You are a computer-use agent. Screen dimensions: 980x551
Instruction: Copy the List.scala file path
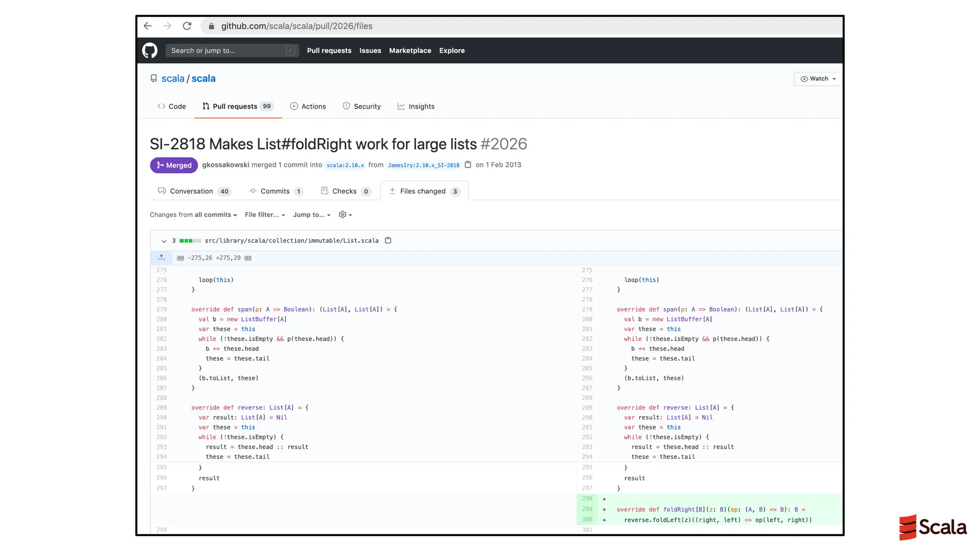coord(388,241)
